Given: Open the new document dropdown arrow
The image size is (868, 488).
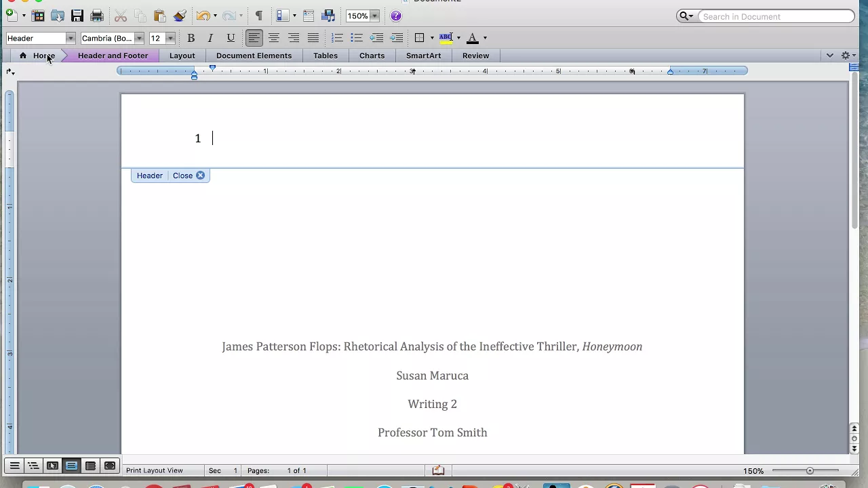Looking at the screenshot, I should tap(23, 16).
